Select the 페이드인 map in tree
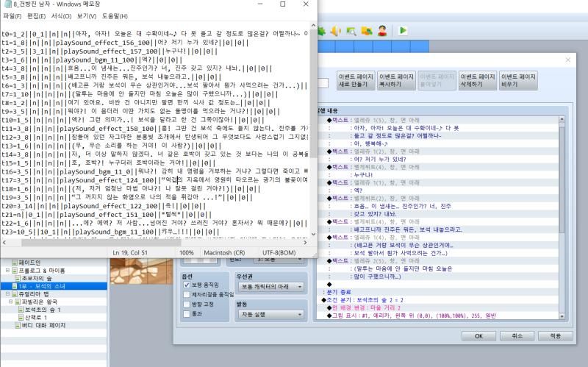588x367 pixels. [x=29, y=263]
